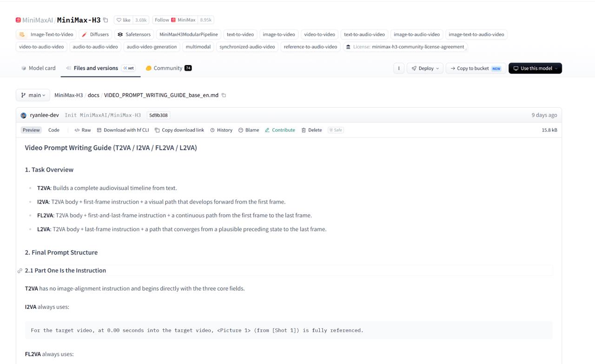
Task: Copy anchor link for section 2.1 heading
Action: [20, 271]
